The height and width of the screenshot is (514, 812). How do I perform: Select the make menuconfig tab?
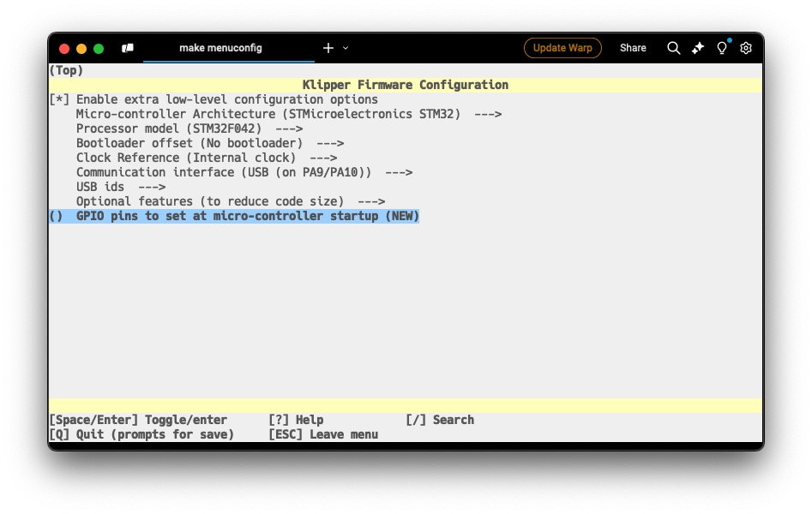(x=228, y=48)
